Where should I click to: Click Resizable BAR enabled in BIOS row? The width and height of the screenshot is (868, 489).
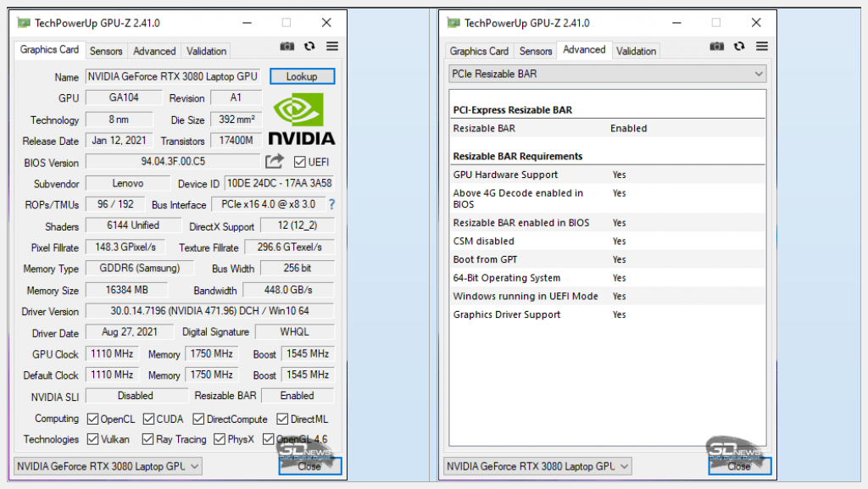coord(608,223)
